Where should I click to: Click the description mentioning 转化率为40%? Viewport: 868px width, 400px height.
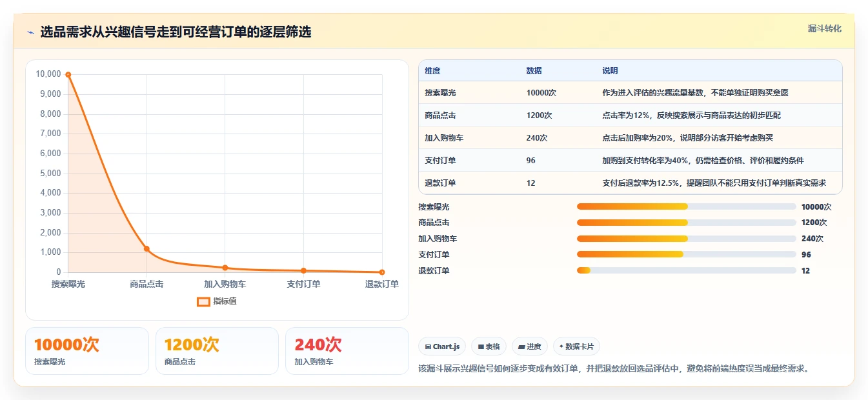(x=703, y=161)
